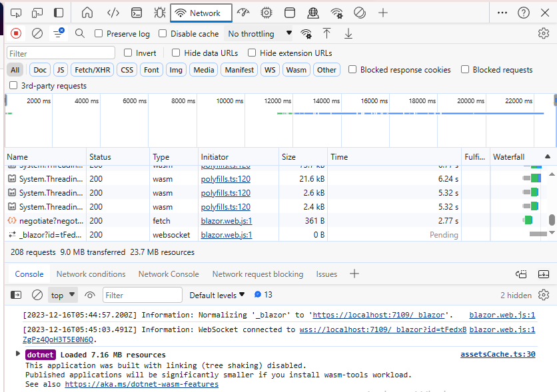The height and width of the screenshot is (392, 557).
Task: Open the Default levels dropdown
Action: [217, 295]
